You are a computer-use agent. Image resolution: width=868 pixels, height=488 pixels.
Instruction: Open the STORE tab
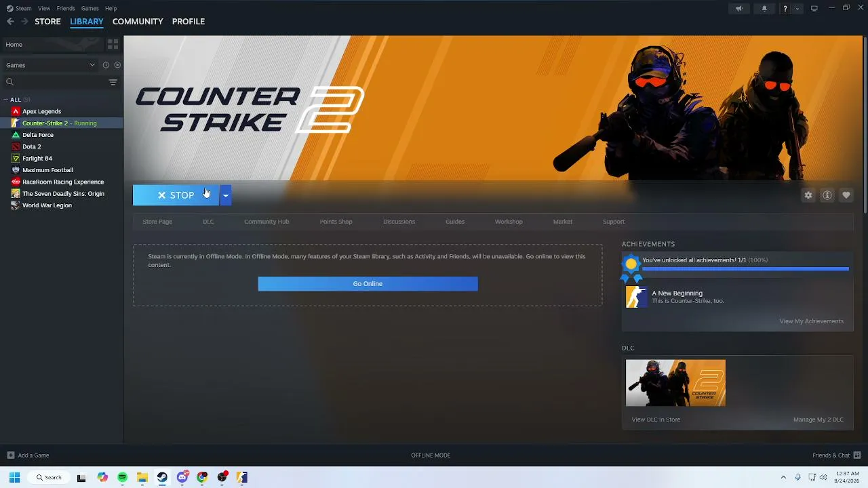[x=47, y=22]
